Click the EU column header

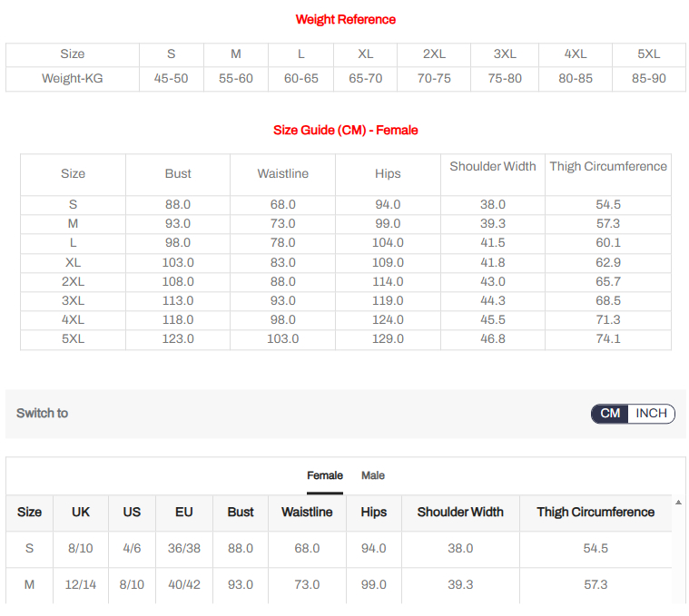pos(184,513)
